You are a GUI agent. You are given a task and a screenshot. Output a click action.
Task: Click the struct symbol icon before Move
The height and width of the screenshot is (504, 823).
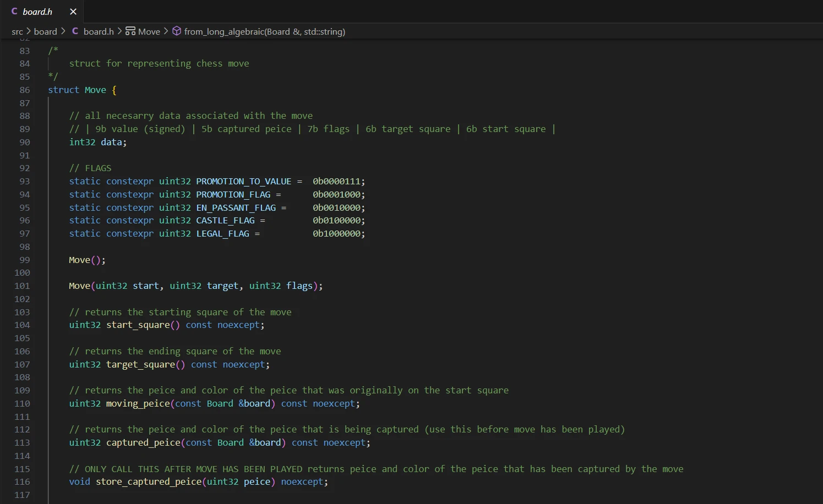pyautogui.click(x=130, y=31)
